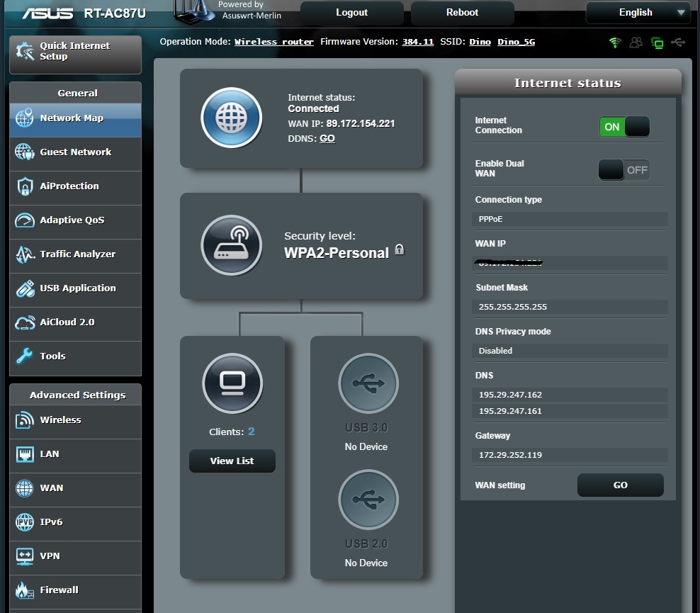Click the Wi-Fi status icon in header
700x613 pixels.
click(x=615, y=43)
